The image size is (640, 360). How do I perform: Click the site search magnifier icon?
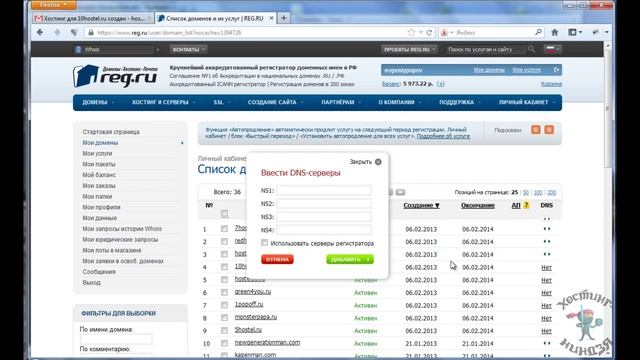(x=531, y=49)
